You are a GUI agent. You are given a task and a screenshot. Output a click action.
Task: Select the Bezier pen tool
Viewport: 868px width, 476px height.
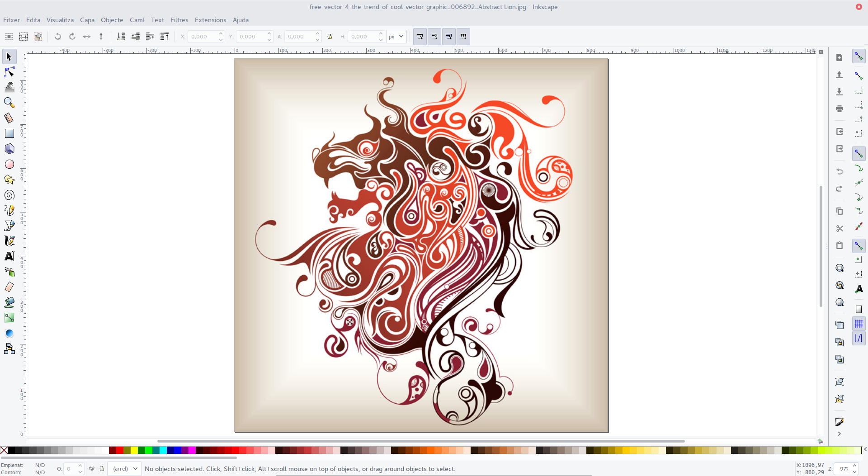(9, 226)
